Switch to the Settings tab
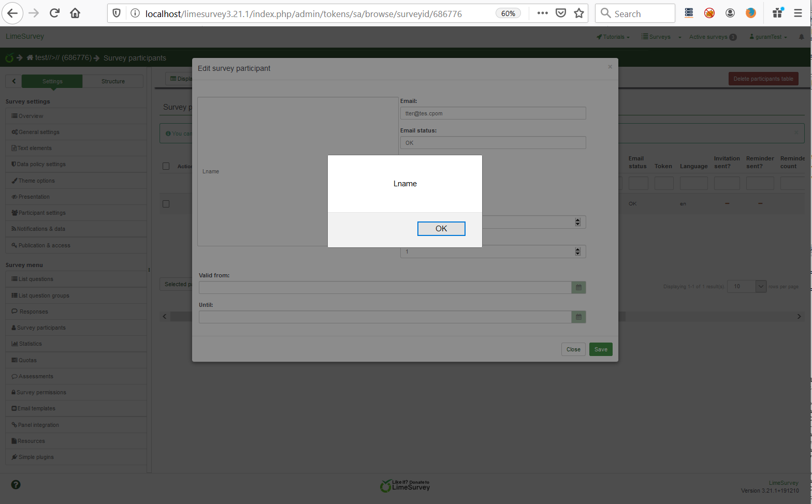This screenshot has width=812, height=504. 52,81
